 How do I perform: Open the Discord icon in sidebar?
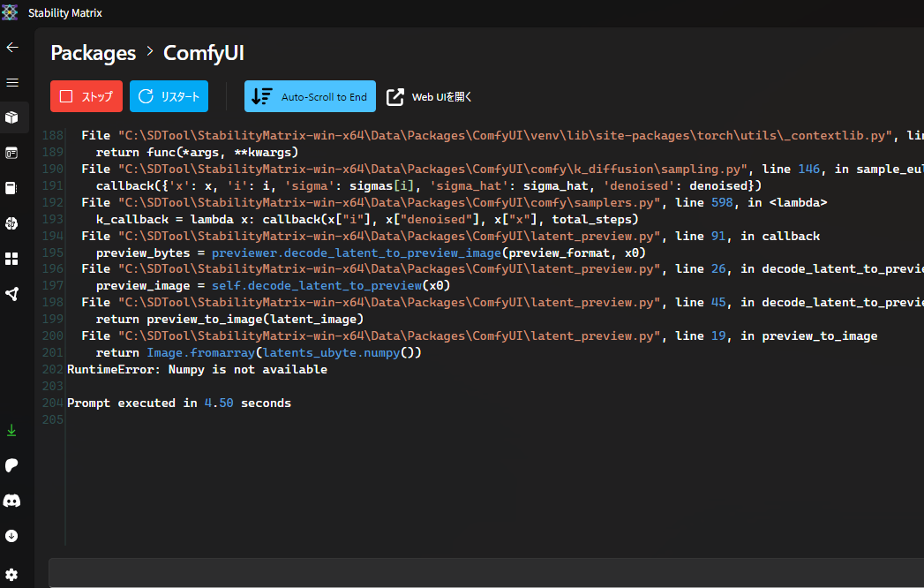[x=12, y=501]
